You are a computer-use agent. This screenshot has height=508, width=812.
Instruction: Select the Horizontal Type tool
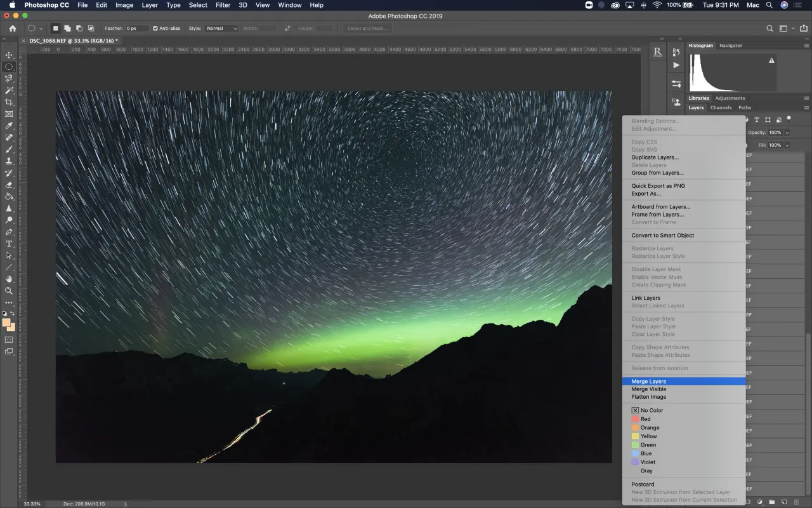9,243
